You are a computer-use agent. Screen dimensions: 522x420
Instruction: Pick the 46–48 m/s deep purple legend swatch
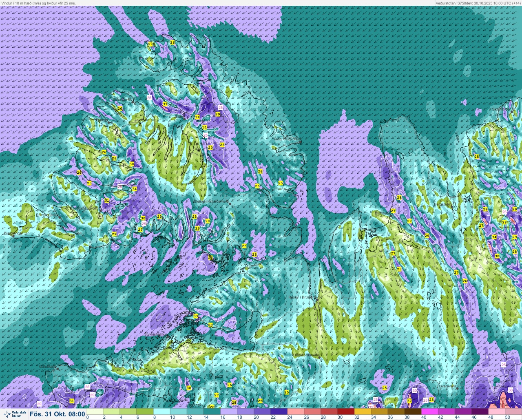480,411
